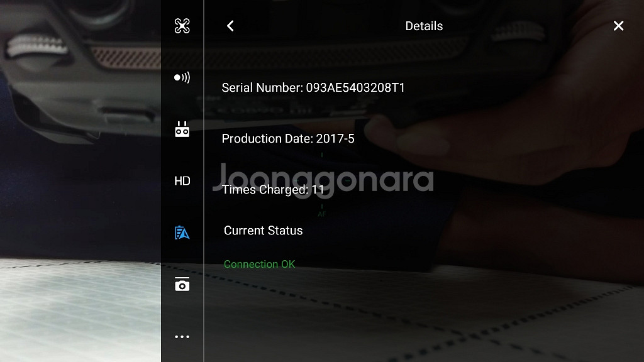The width and height of the screenshot is (644, 362).
Task: Tap the Details header title
Action: pyautogui.click(x=424, y=26)
